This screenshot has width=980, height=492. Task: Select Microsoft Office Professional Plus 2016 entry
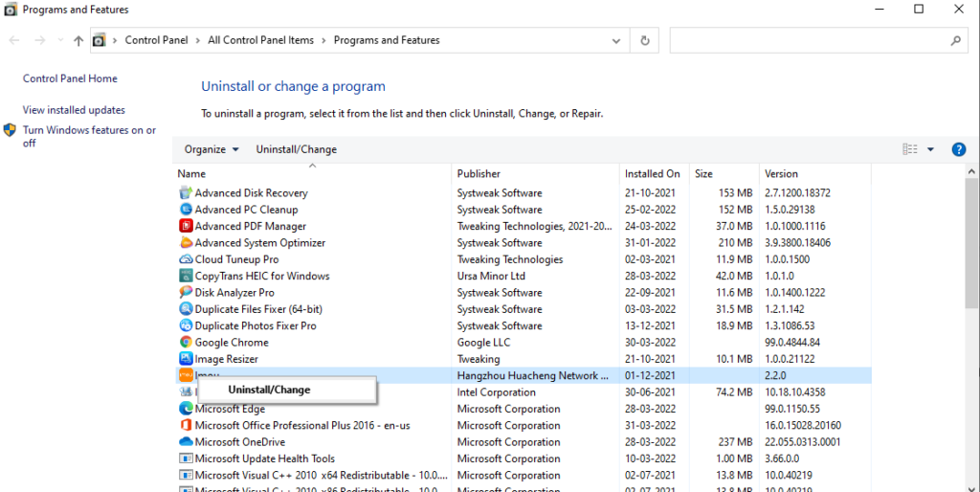522,425
